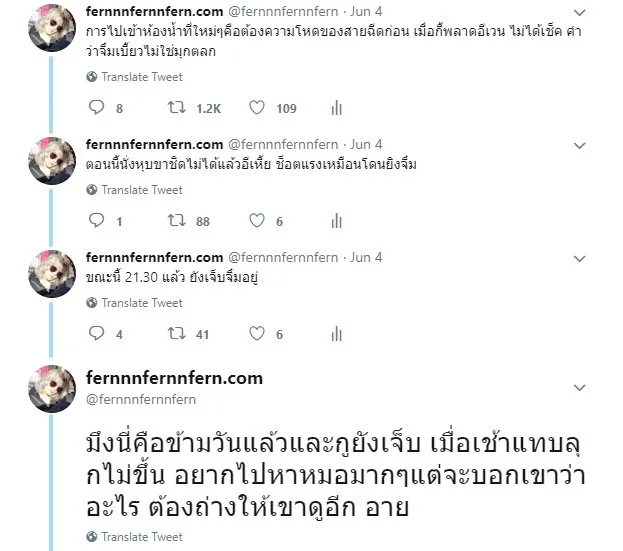Like the tweet with 109 likes

click(x=257, y=107)
